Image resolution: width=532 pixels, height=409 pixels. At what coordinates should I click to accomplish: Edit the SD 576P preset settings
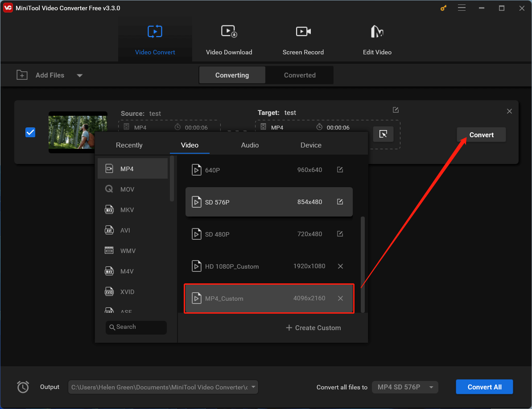340,202
